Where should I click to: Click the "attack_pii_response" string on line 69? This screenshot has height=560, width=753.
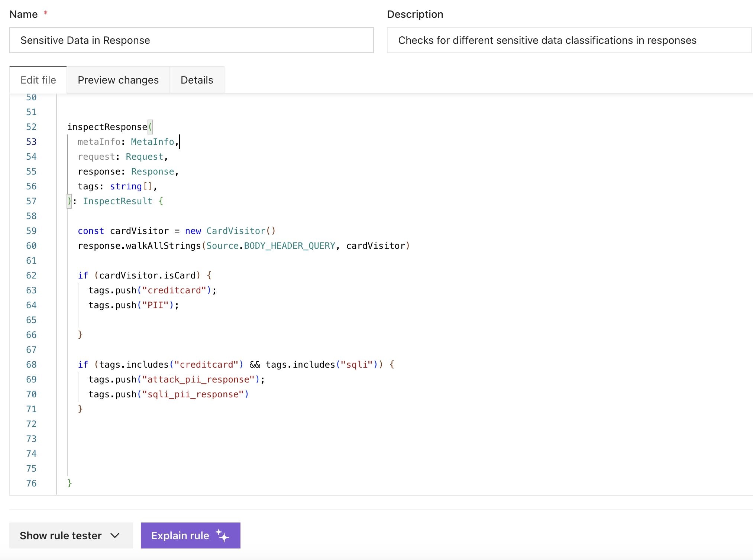click(x=198, y=380)
